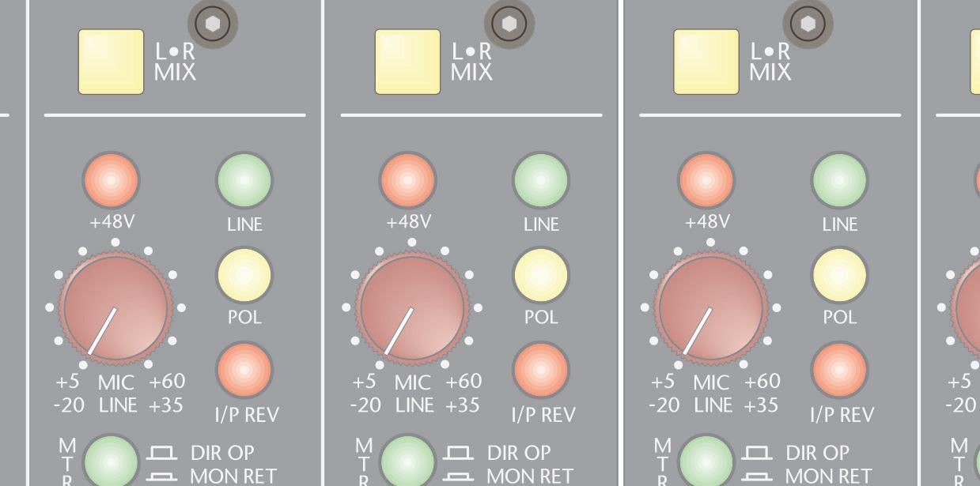
Task: Click hex screw above third channel strip
Action: pos(808,24)
